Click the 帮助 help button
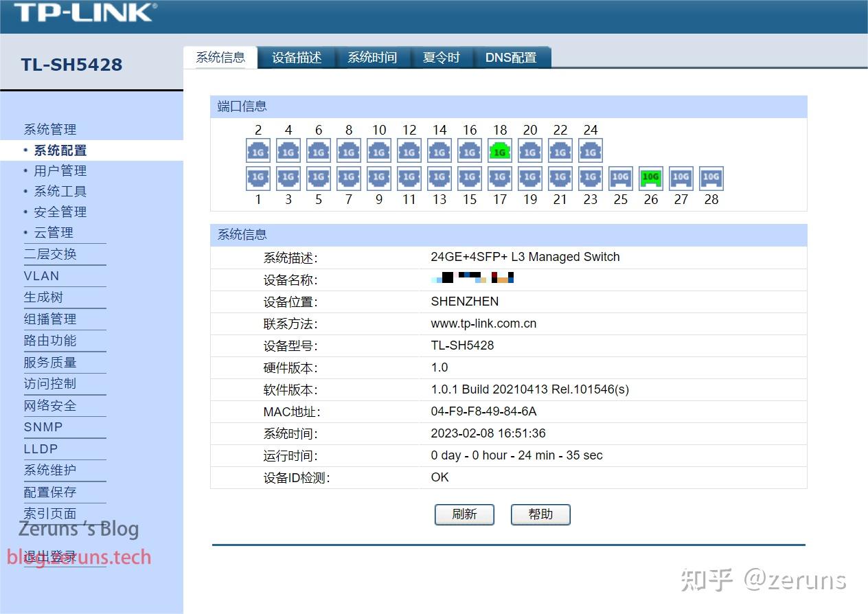868x614 pixels. coord(540,514)
